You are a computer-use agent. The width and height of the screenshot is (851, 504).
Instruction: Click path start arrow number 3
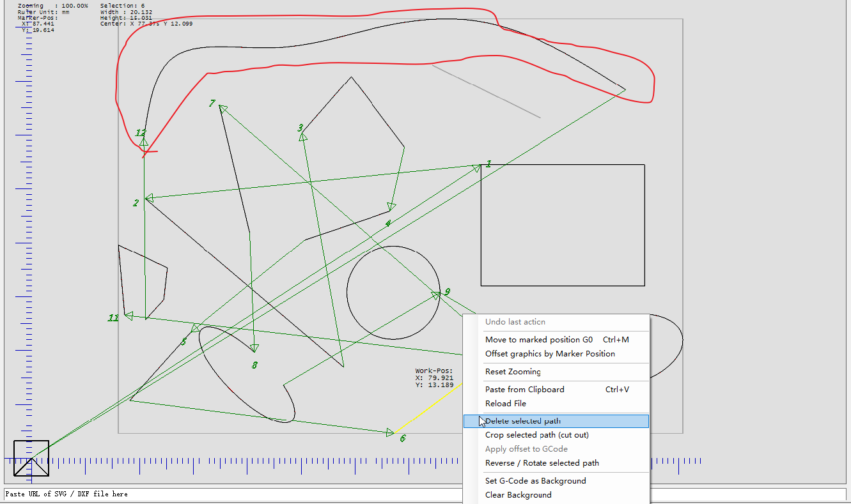point(303,136)
